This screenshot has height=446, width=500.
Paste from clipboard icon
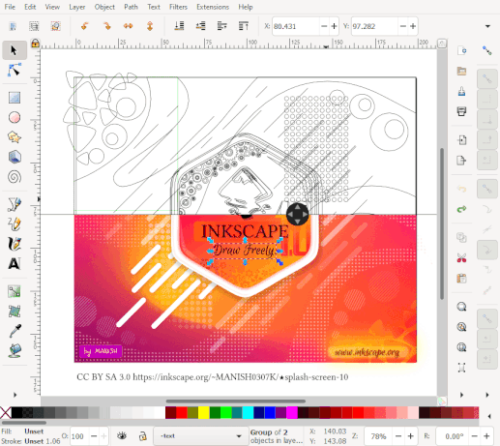(x=462, y=278)
